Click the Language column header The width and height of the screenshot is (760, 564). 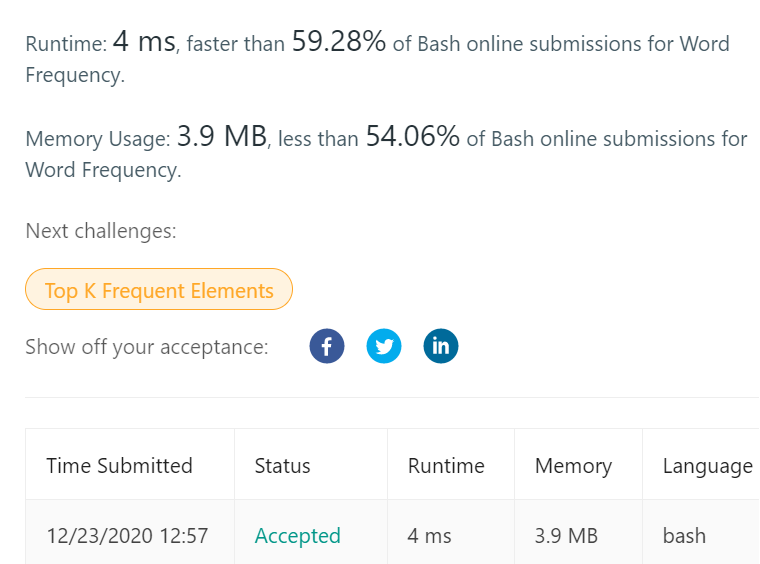point(708,466)
